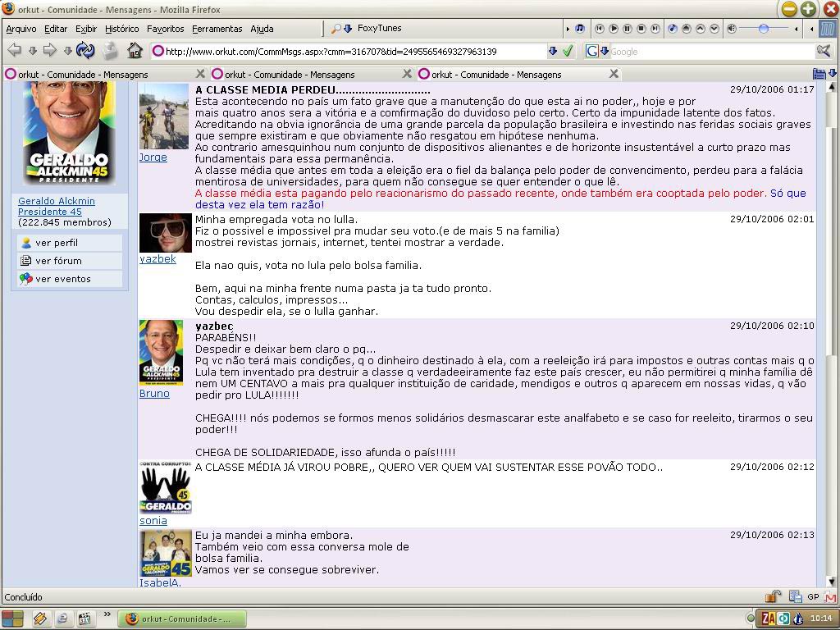Open the address bar history dropdown arrow
The height and width of the screenshot is (630, 840).
pos(553,52)
